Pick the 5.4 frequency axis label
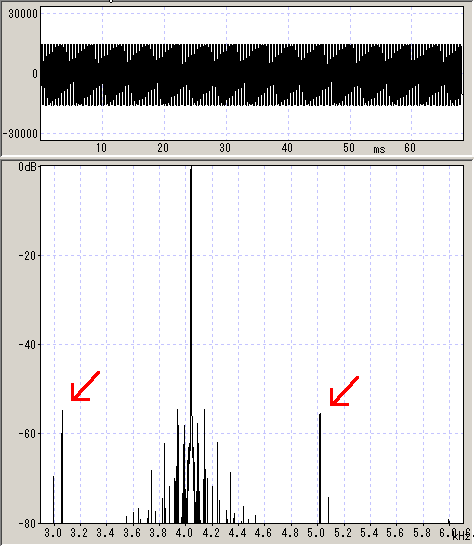This screenshot has width=474, height=546. click(370, 533)
